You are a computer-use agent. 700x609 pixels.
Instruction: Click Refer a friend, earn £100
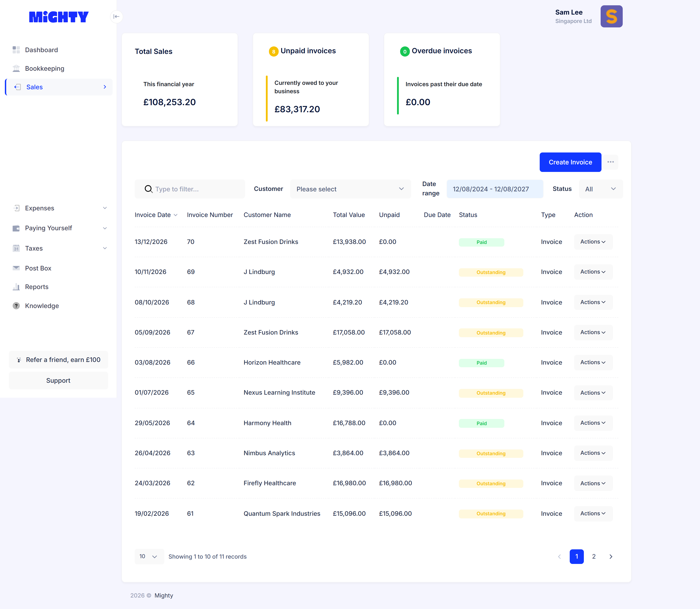pos(59,360)
